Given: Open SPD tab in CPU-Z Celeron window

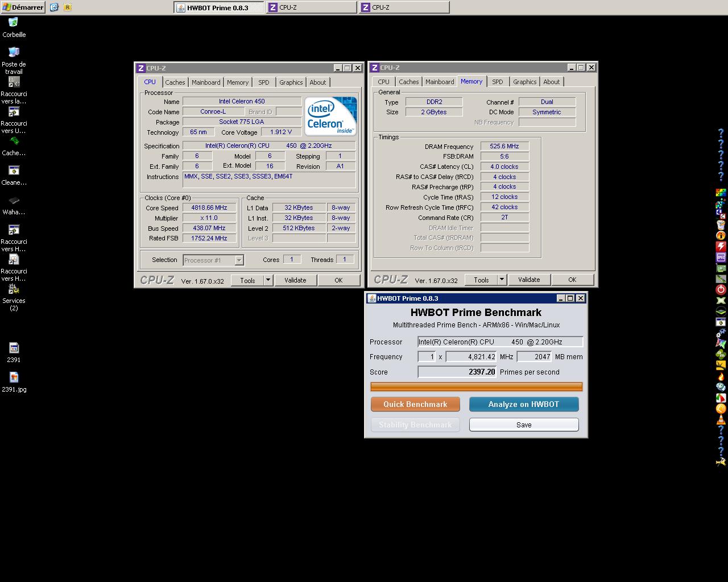Looking at the screenshot, I should pos(264,82).
